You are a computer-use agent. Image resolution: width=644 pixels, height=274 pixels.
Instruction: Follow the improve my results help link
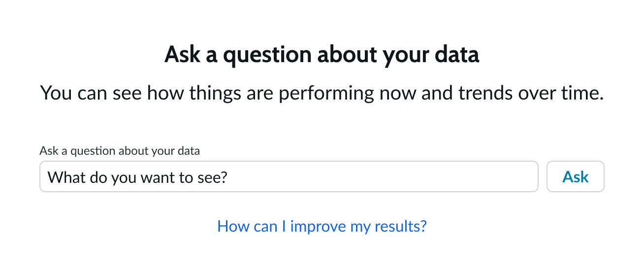click(322, 226)
